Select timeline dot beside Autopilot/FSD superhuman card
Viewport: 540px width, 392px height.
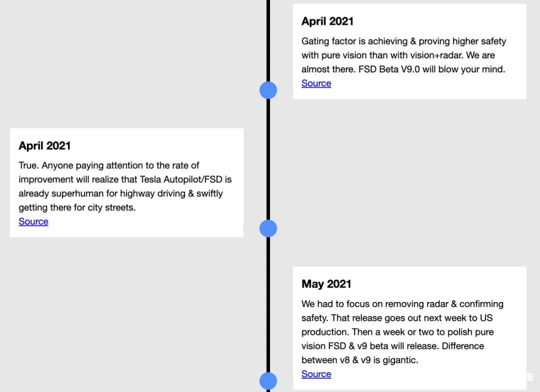pos(268,228)
